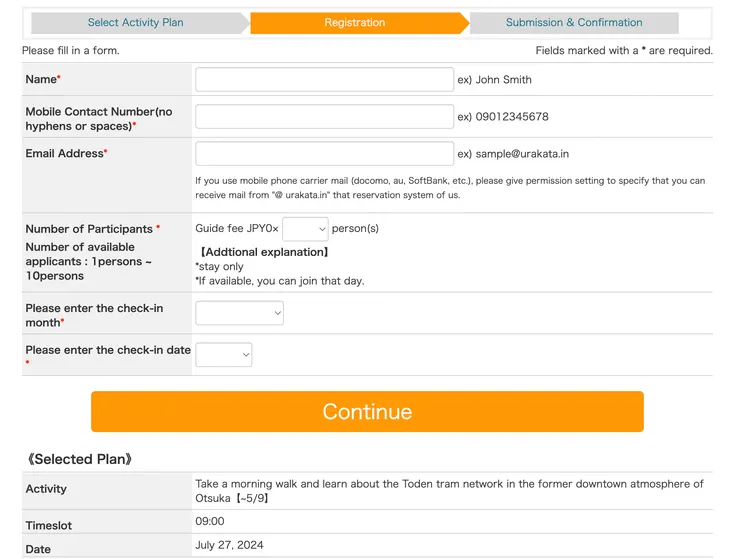Open the Number of Participants dropdown
Image resolution: width=740 pixels, height=559 pixels.
[x=305, y=229]
